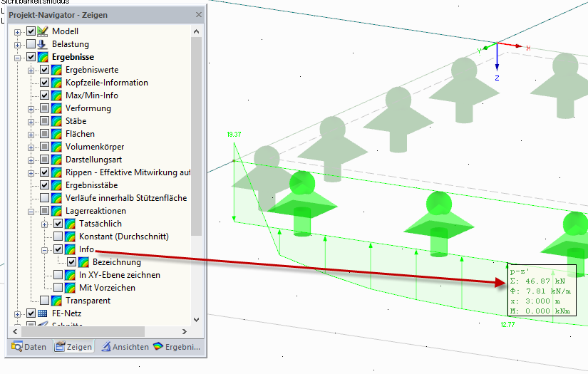Click the tree scroll down arrow
The width and height of the screenshot is (588, 374).
[196, 320]
